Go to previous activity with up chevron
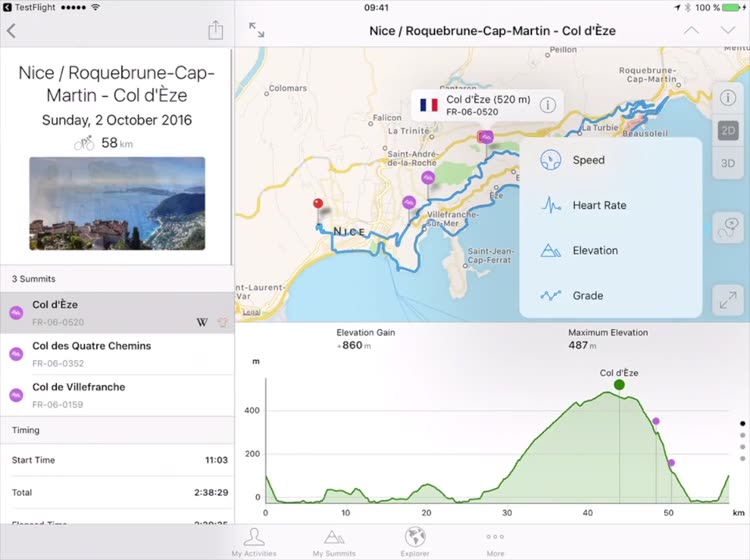Screen dimensions: 750x560 point(691,30)
